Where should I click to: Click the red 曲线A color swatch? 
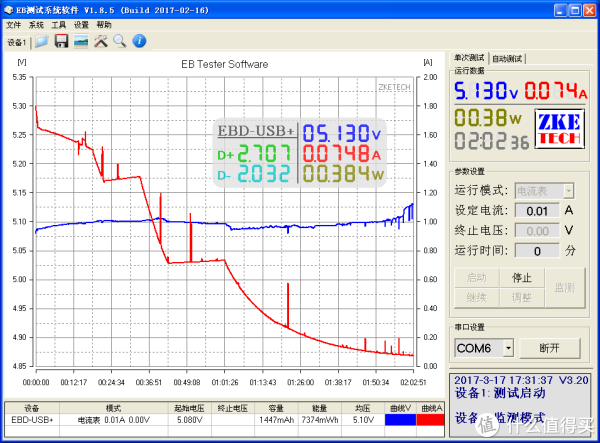click(x=430, y=420)
